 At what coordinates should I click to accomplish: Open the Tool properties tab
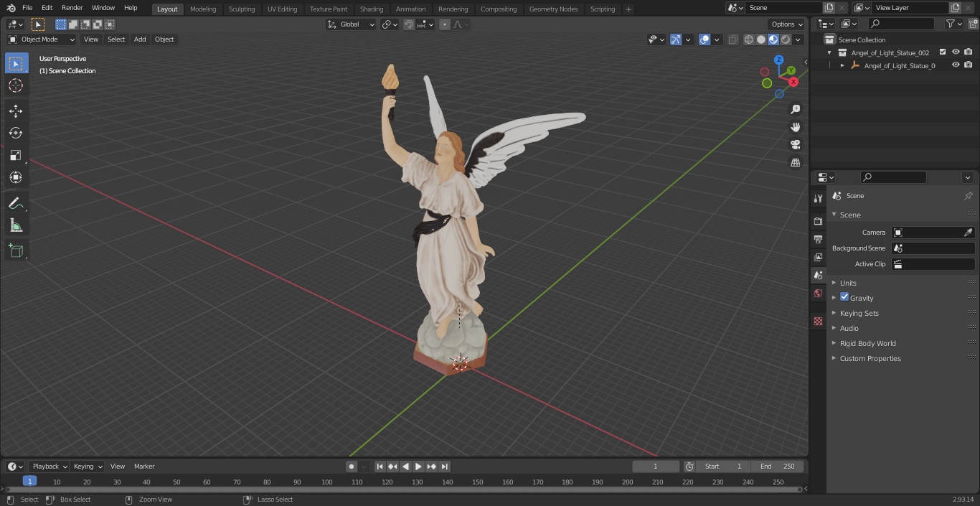point(818,198)
